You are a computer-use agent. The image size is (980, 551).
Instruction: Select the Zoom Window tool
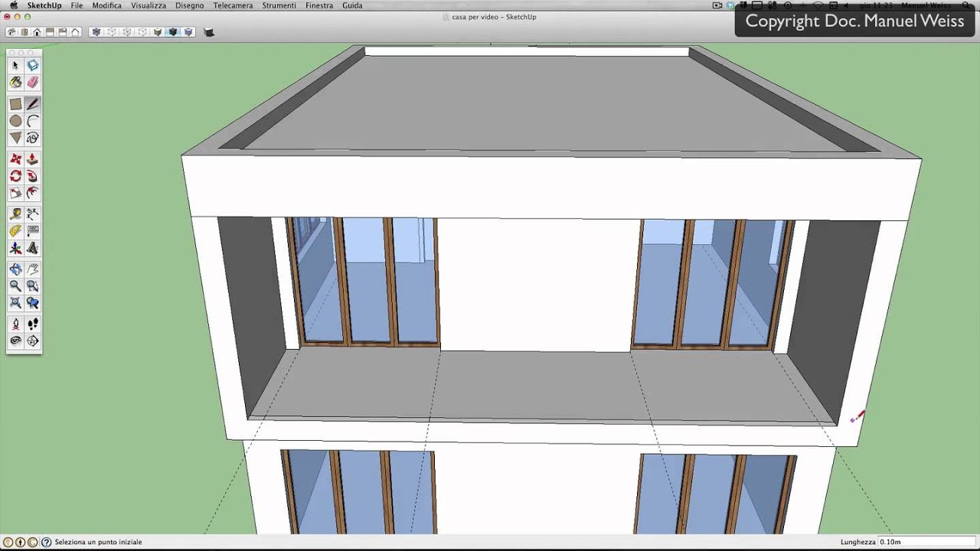point(32,286)
